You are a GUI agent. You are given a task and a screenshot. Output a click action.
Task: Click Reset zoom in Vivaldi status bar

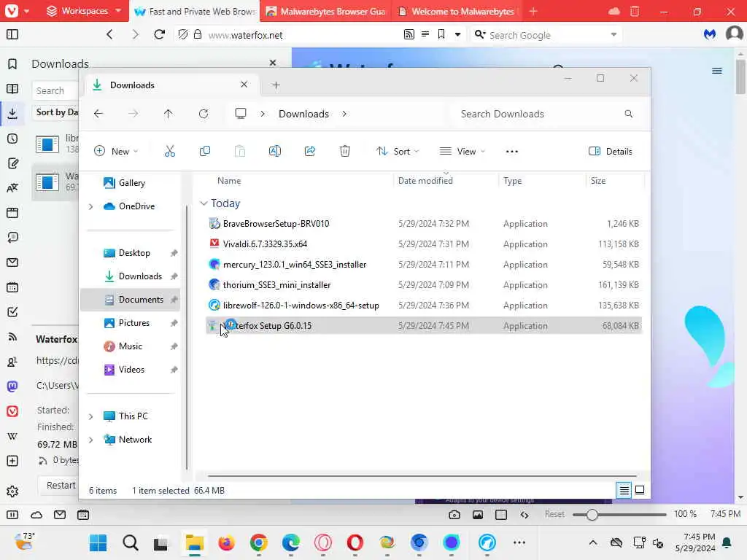[554, 514]
